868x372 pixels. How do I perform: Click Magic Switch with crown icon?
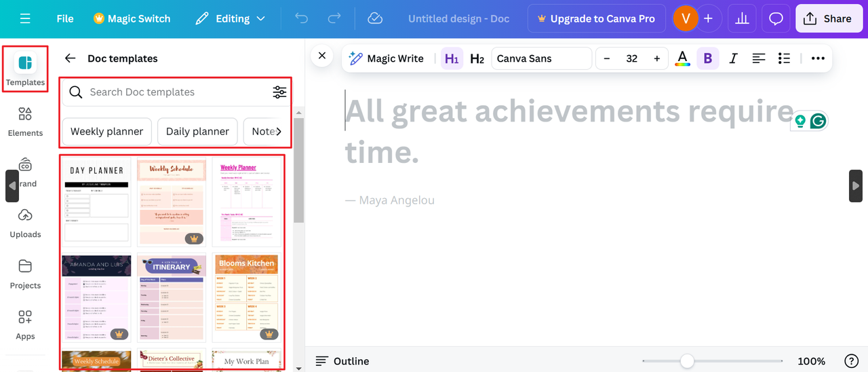(x=132, y=19)
